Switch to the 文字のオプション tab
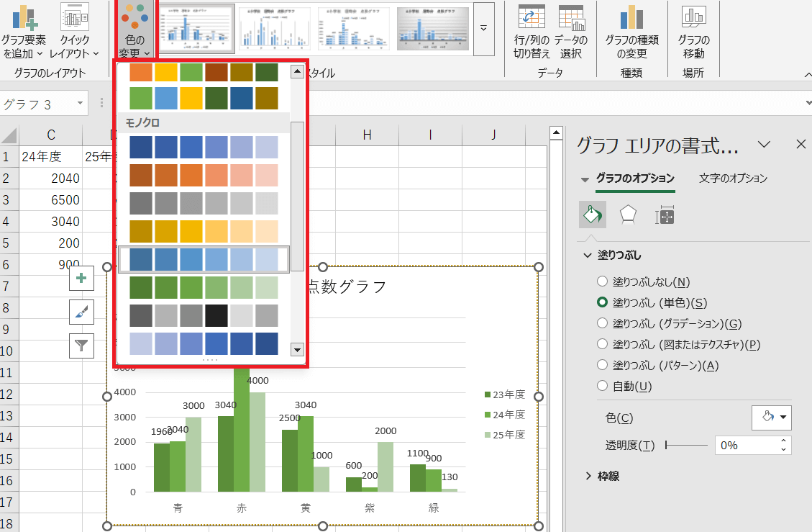The image size is (812, 532). pos(733,179)
